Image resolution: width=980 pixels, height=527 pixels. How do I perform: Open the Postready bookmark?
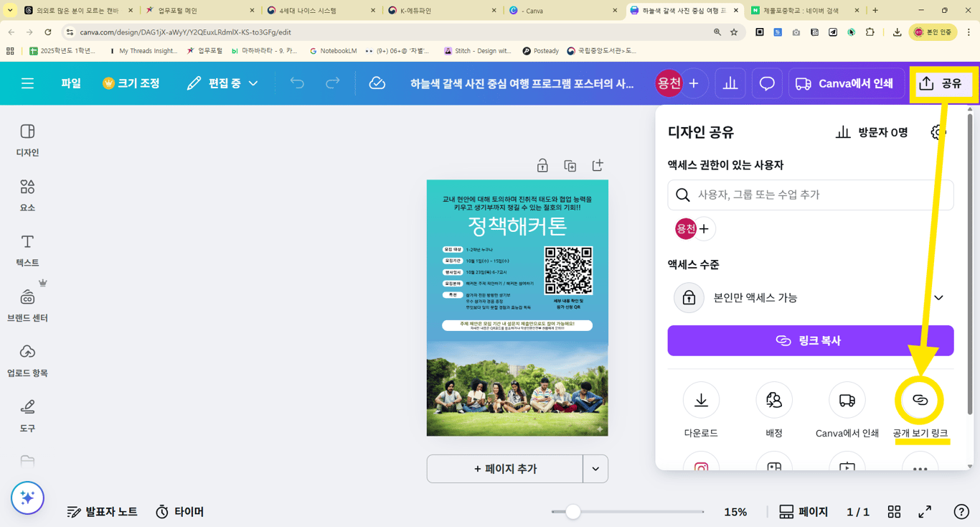pyautogui.click(x=540, y=51)
